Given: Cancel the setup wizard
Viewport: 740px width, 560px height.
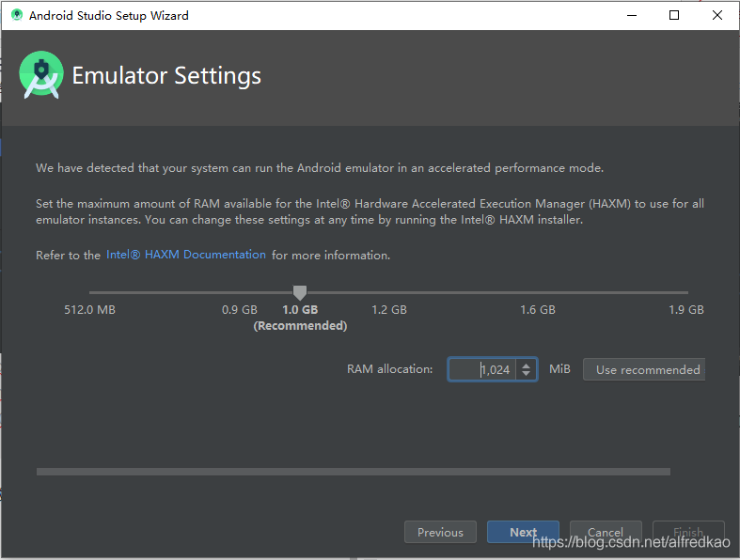Looking at the screenshot, I should click(606, 532).
